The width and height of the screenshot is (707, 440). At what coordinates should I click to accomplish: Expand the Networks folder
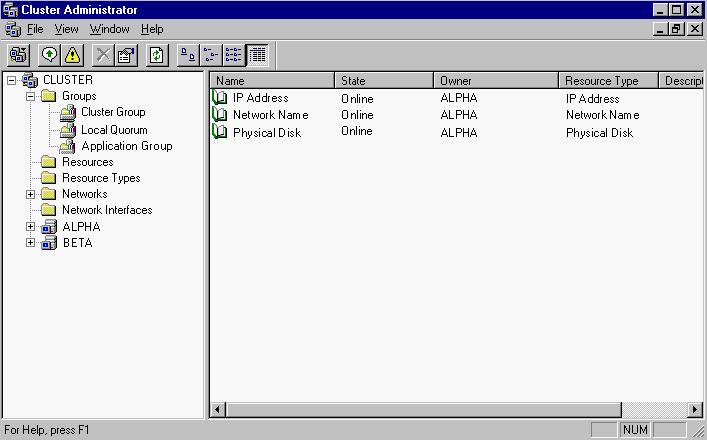(31, 194)
